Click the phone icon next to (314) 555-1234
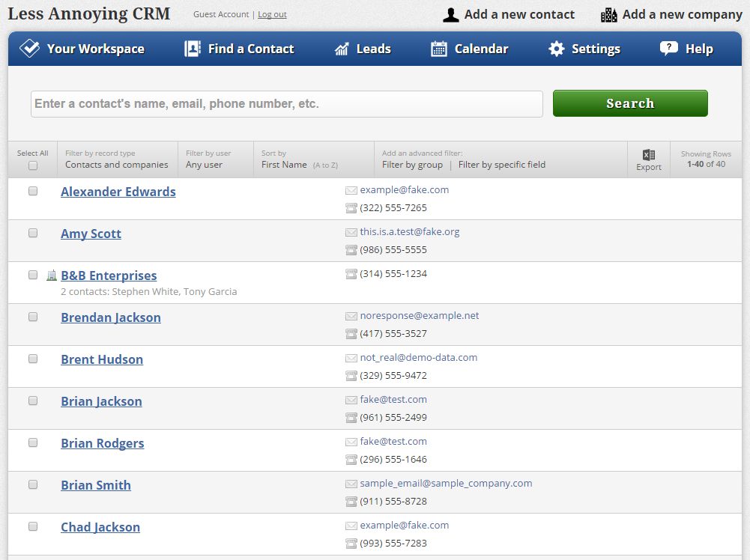The image size is (750, 560). pyautogui.click(x=351, y=274)
